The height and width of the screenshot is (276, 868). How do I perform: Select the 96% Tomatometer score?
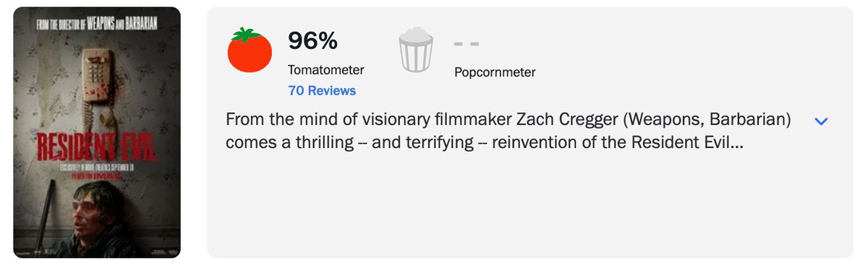pos(312,41)
